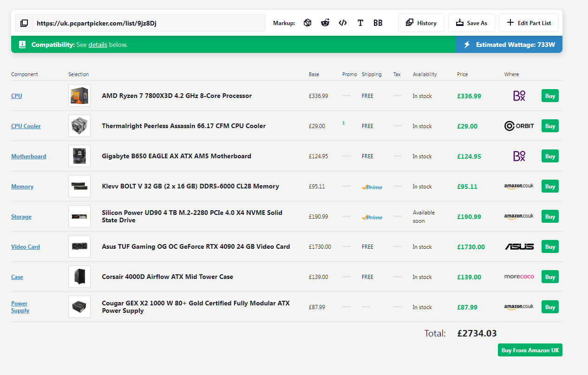Click the part list URL field
Image resolution: width=588 pixels, height=375 pixels.
point(149,23)
